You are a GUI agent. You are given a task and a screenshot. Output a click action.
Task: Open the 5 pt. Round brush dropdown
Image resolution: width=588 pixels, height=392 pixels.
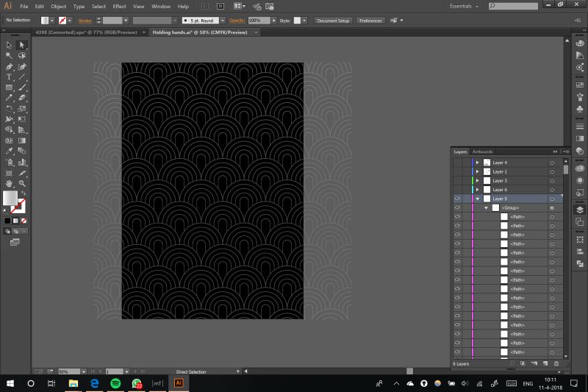[x=223, y=21]
